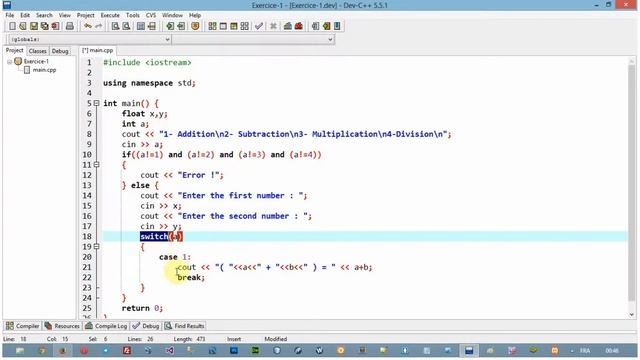Screen dimensions: 640x360
Task: Click the 'Modified' status bar entry
Action: [x=276, y=339]
